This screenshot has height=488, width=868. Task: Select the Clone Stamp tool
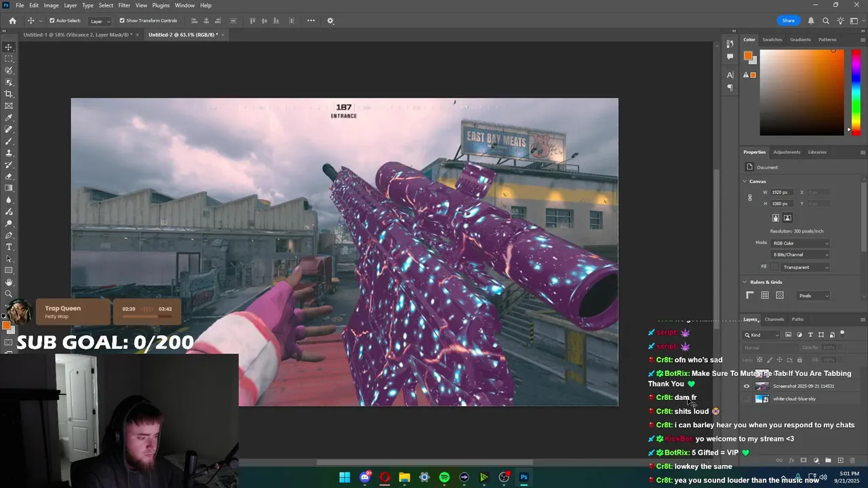pyautogui.click(x=9, y=153)
